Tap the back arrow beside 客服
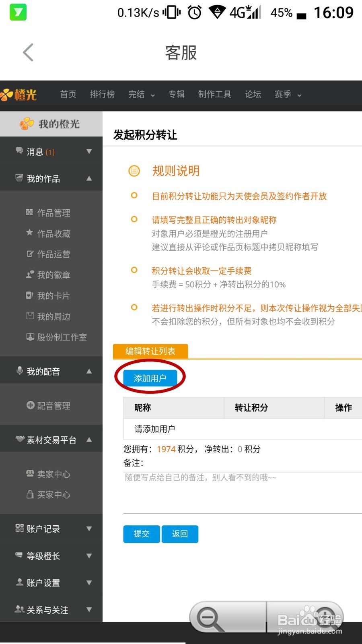The width and height of the screenshot is (362, 644). click(x=28, y=52)
